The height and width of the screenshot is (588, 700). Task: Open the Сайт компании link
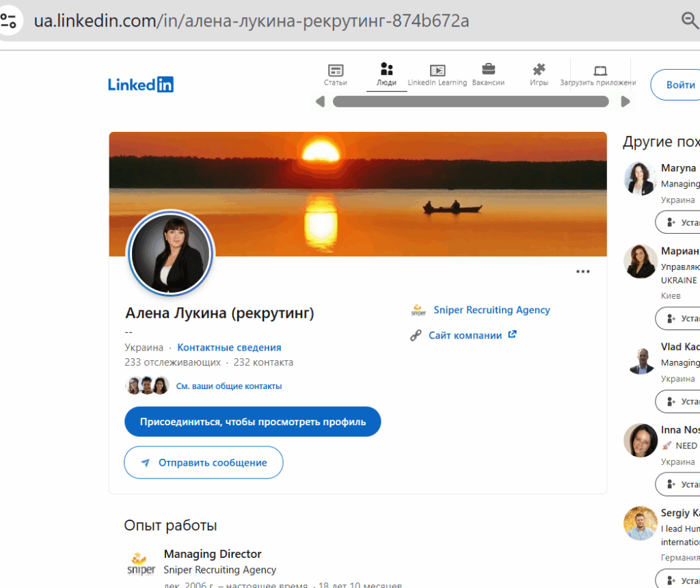coord(465,335)
